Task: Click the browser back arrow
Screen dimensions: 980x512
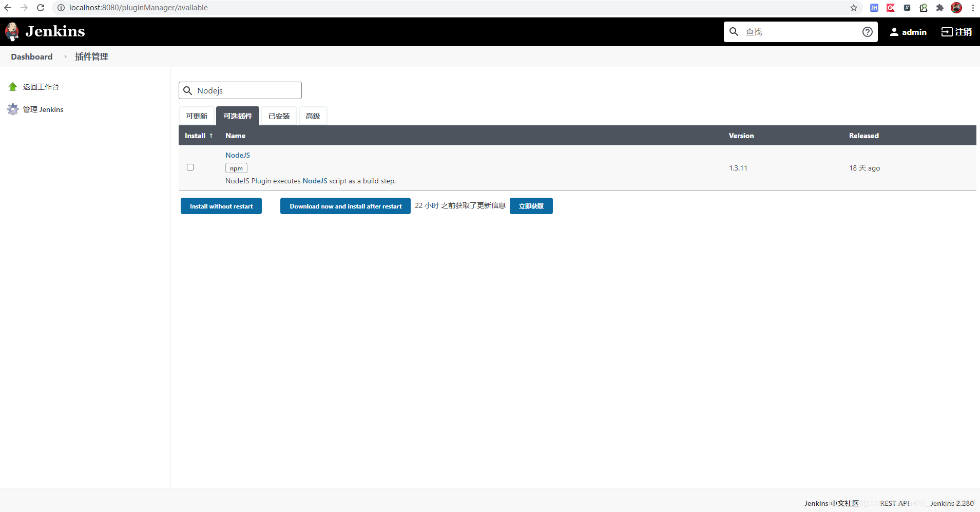Action: point(8,8)
